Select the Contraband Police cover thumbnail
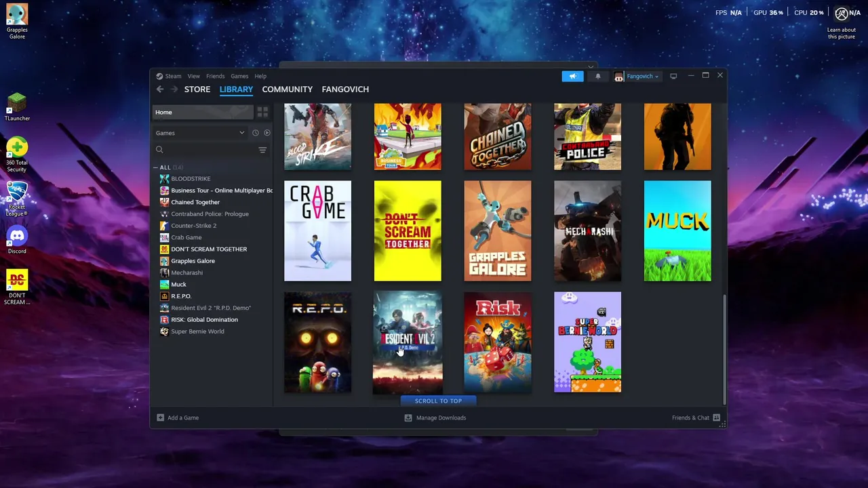 click(x=587, y=137)
